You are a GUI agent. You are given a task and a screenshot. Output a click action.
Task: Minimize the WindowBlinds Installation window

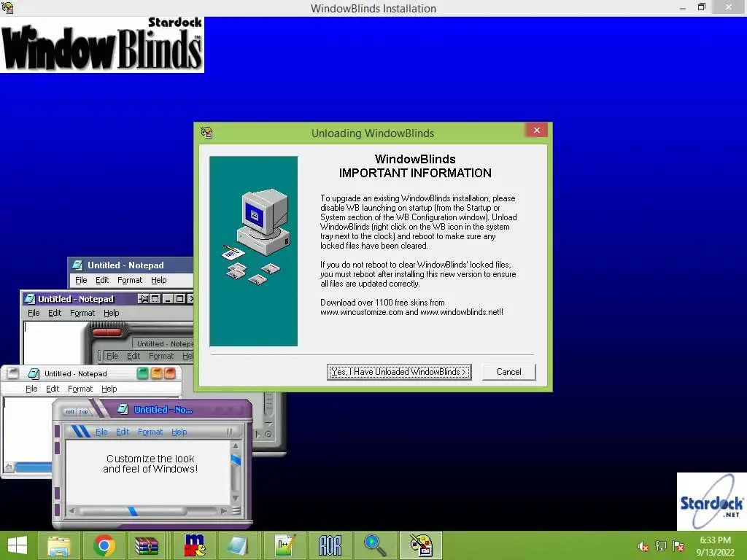click(x=683, y=7)
